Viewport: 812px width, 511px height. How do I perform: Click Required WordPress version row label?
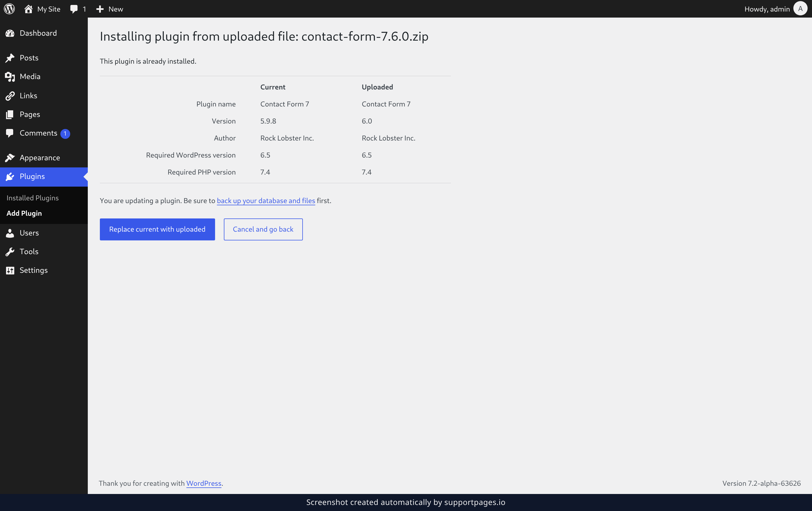coord(191,155)
